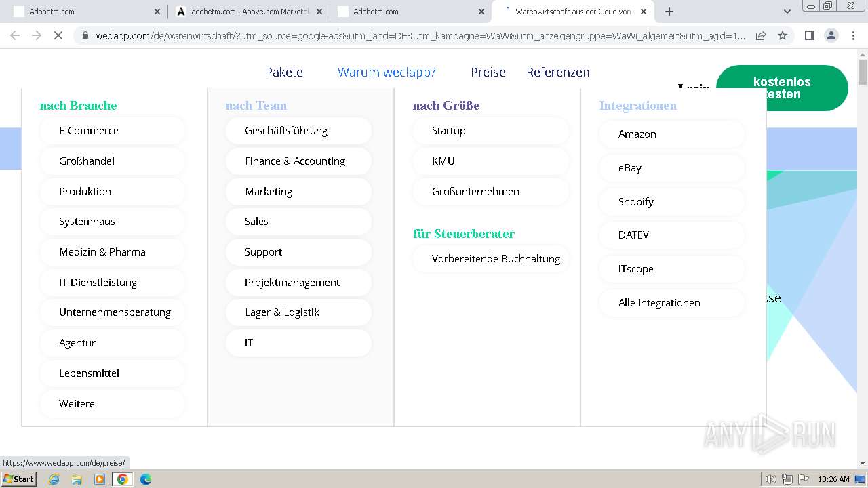This screenshot has height=488, width=868.
Task: Stop loading the page
Action: [58, 35]
